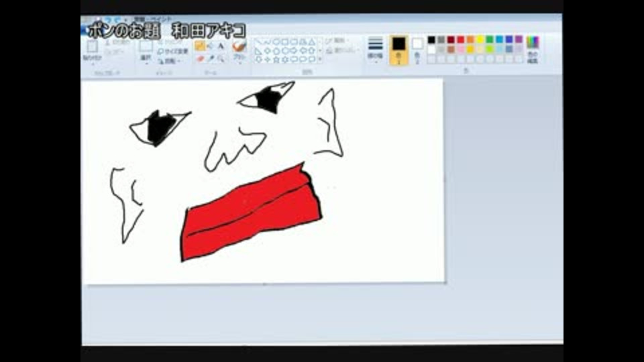Select the Magnifier tool
The width and height of the screenshot is (644, 362).
pyautogui.click(x=221, y=59)
